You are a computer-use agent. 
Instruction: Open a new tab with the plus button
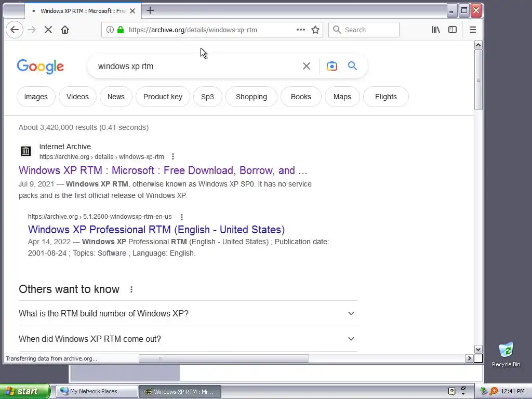(150, 10)
